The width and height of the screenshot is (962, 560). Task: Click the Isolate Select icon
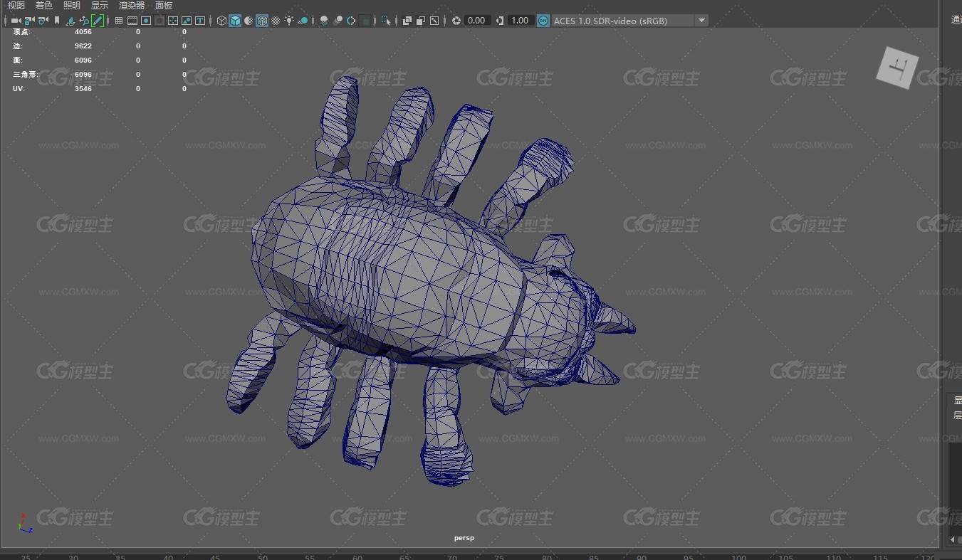point(386,21)
